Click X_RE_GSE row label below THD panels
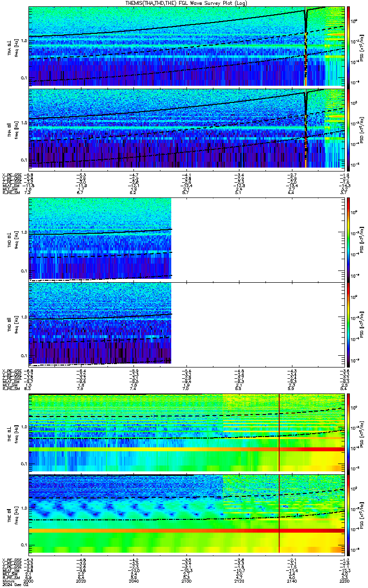The image size is (368, 588). (12, 371)
